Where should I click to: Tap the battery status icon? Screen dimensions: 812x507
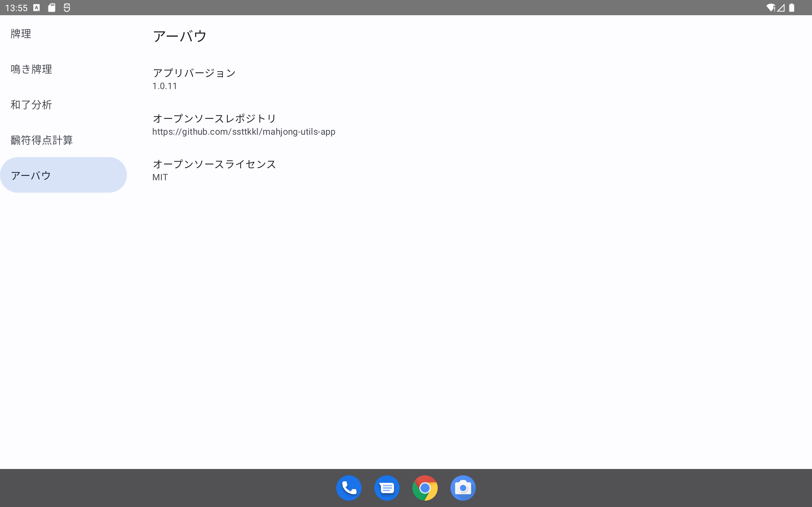point(791,8)
